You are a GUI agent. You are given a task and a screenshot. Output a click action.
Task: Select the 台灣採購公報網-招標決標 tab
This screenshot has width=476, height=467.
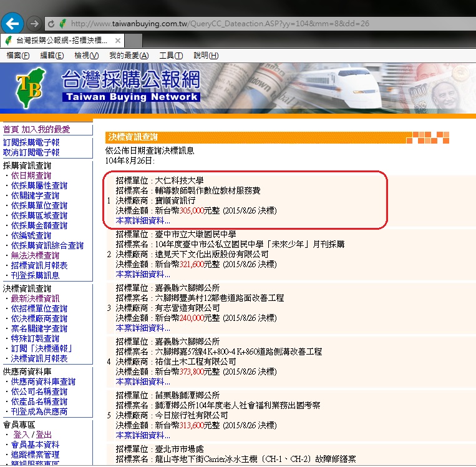point(62,41)
